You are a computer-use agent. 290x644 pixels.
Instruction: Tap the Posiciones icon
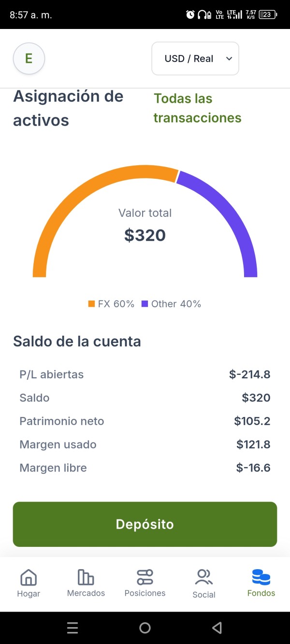(145, 577)
